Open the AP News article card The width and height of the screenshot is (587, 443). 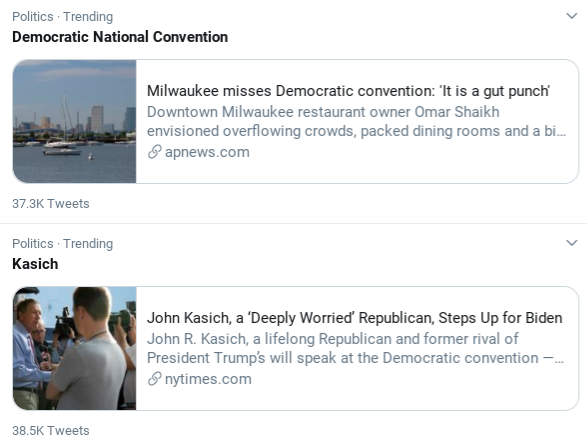point(296,121)
